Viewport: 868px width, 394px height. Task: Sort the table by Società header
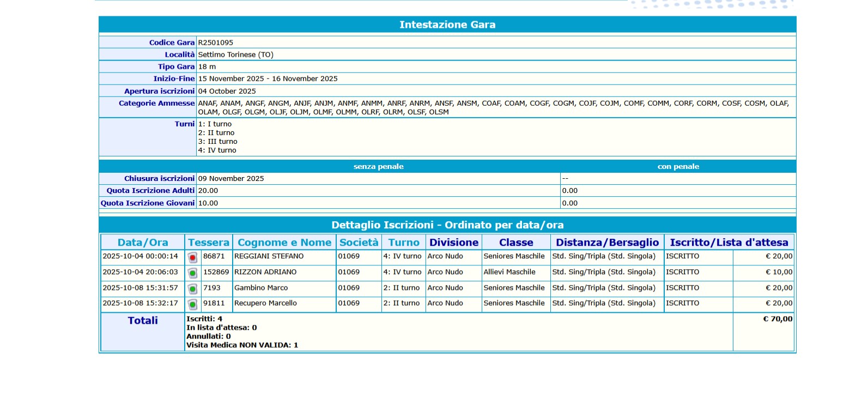[x=359, y=243]
